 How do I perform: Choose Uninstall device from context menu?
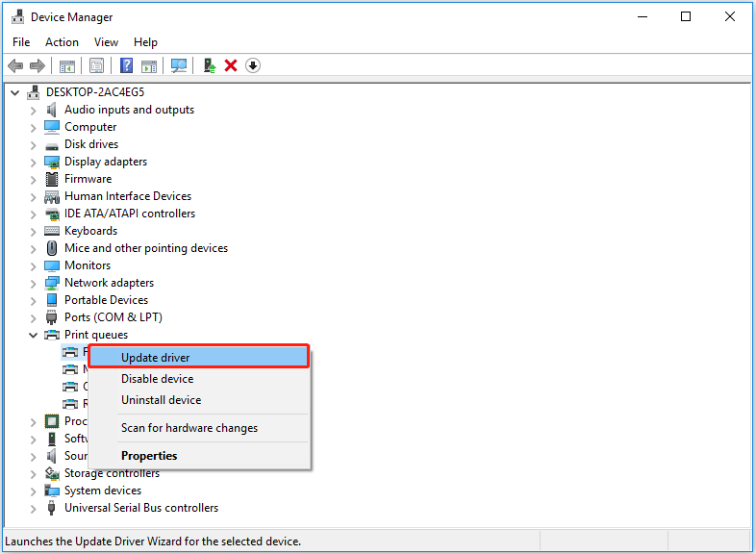pos(199,400)
